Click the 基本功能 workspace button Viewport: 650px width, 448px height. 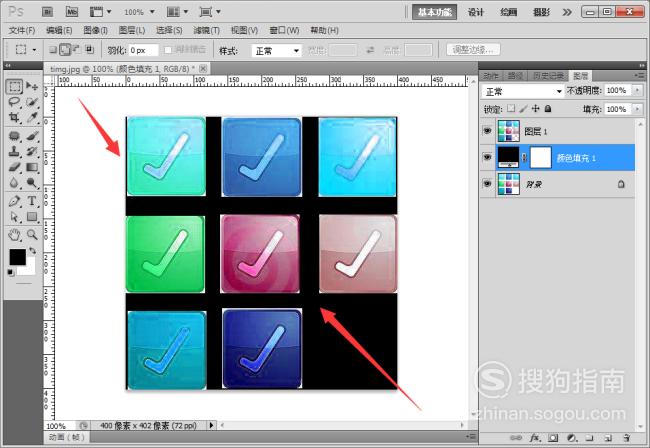click(434, 12)
